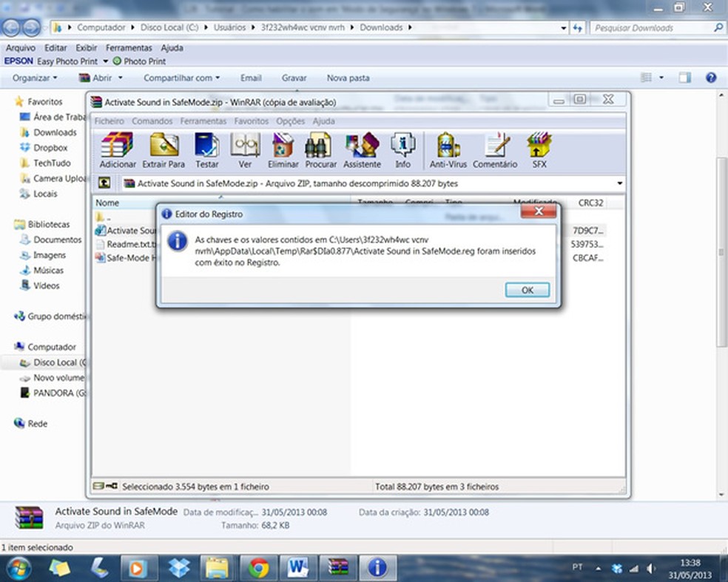
Task: Open Sticky Notes icon in taskbar
Action: point(59,568)
